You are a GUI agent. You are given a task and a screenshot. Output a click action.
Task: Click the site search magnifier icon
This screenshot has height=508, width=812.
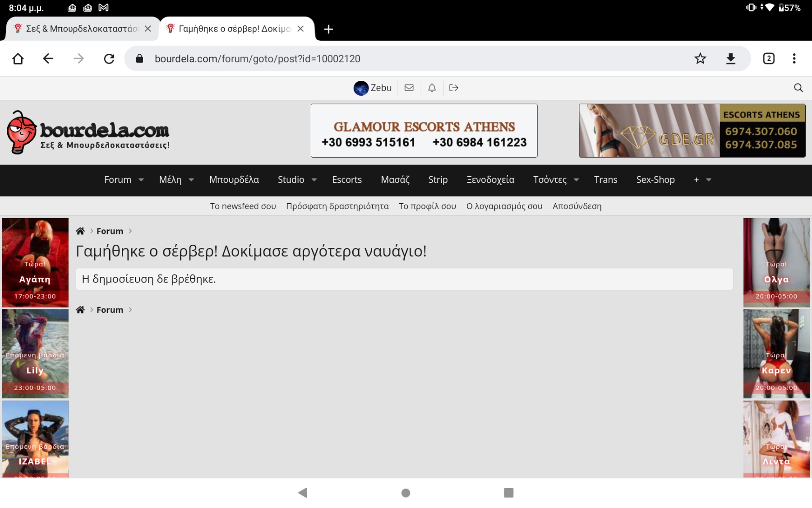pyautogui.click(x=798, y=88)
